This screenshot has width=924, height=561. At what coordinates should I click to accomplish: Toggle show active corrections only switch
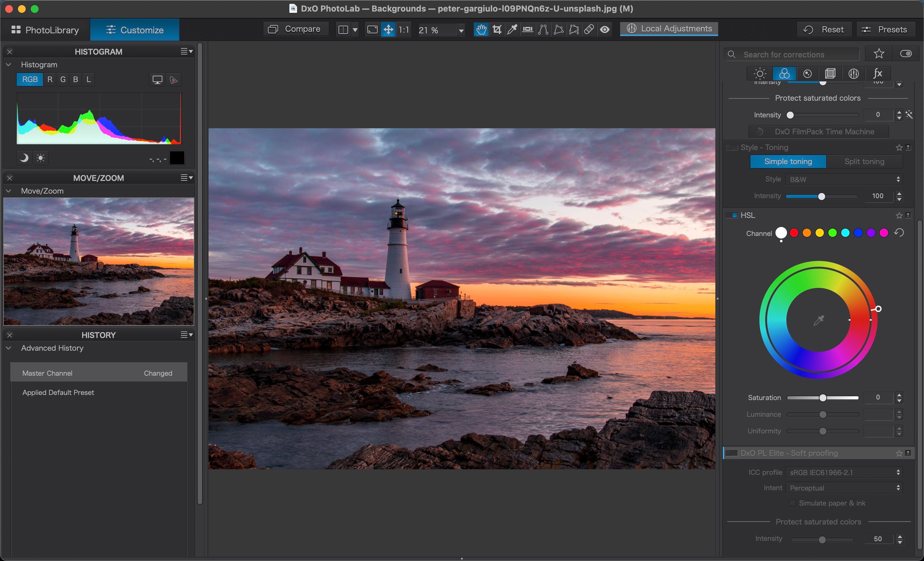pos(906,54)
